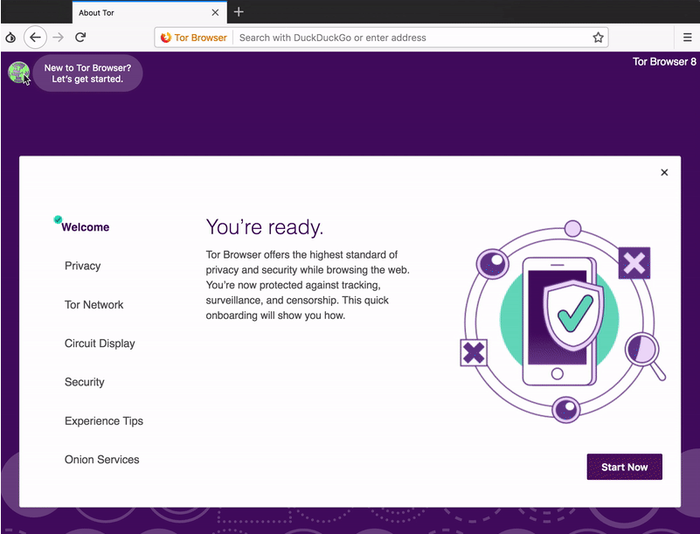Click the Tor Browser identity label in address bar
The image size is (700, 534).
pos(194,38)
